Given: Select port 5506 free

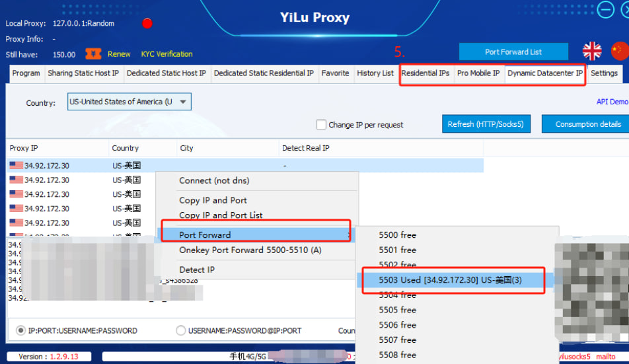Looking at the screenshot, I should (x=457, y=325).
